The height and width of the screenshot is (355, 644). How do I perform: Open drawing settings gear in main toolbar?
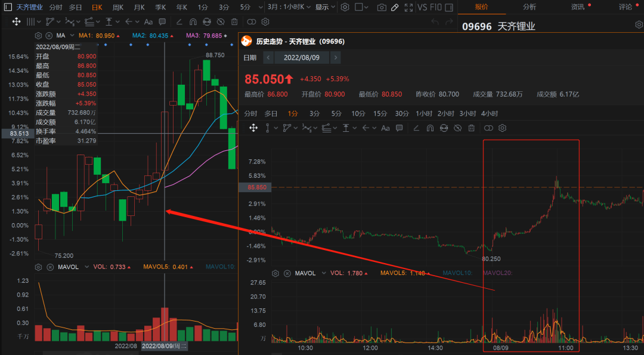click(265, 21)
